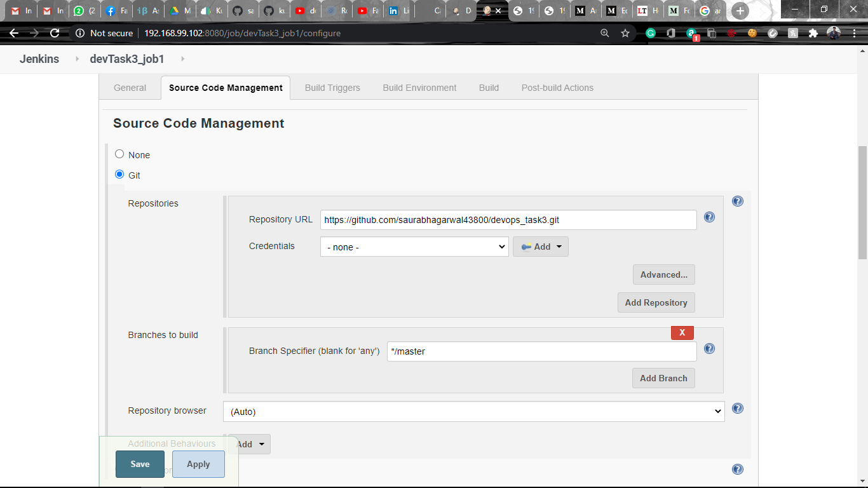
Task: Click the Repositories section help icon
Action: point(738,201)
